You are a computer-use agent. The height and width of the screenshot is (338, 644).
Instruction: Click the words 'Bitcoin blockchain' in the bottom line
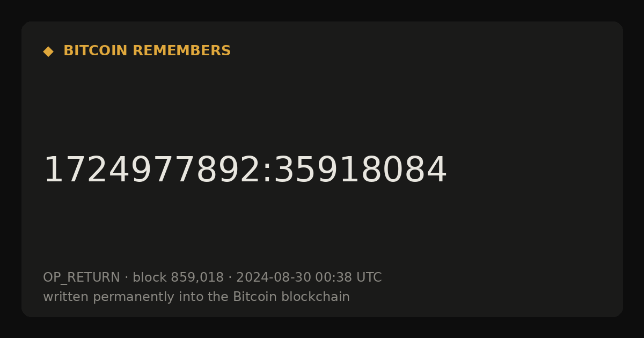(x=291, y=297)
